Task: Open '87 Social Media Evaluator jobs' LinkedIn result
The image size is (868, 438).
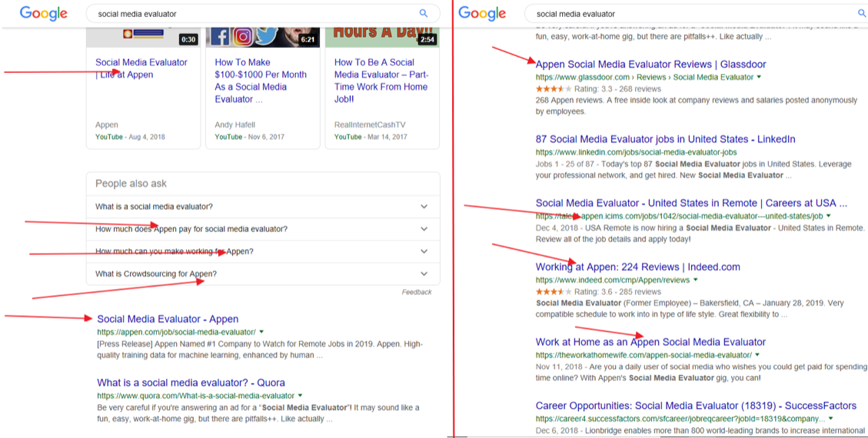Action: pos(665,139)
